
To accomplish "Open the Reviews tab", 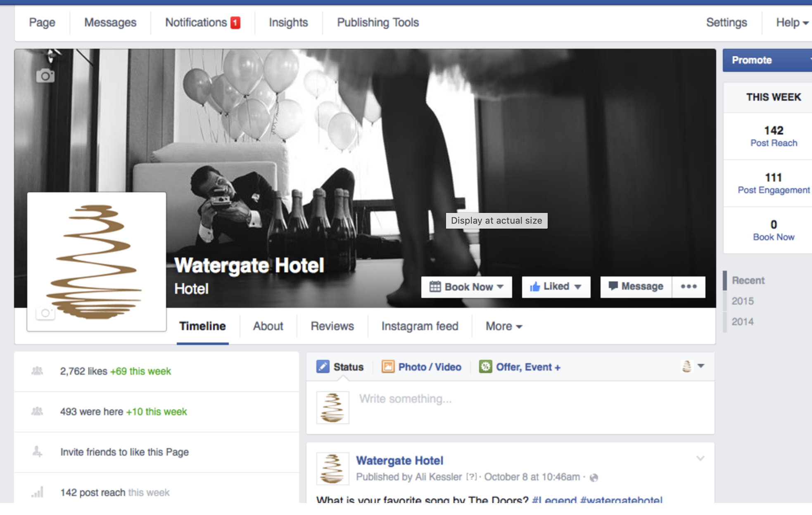I will (332, 326).
